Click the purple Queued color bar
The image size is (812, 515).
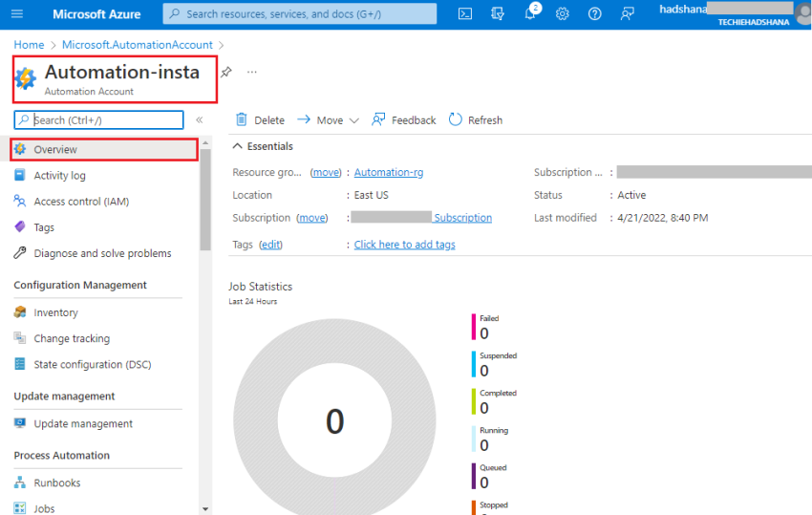473,476
